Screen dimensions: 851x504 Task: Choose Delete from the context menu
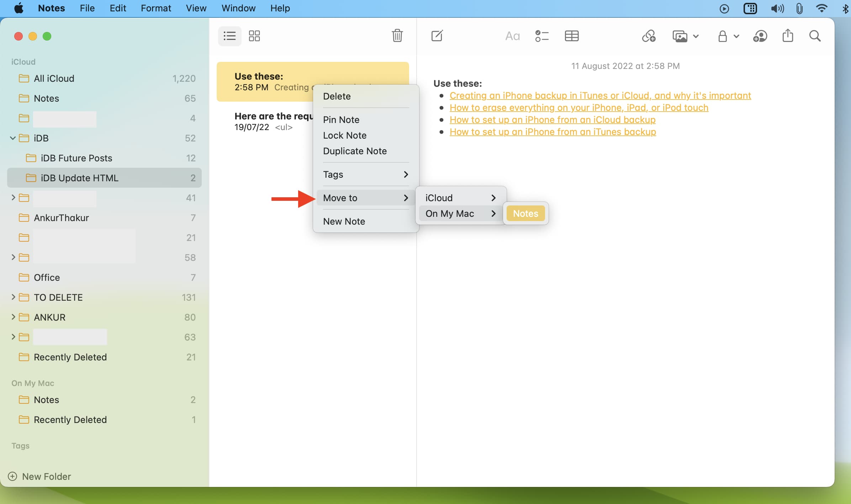coord(366,96)
